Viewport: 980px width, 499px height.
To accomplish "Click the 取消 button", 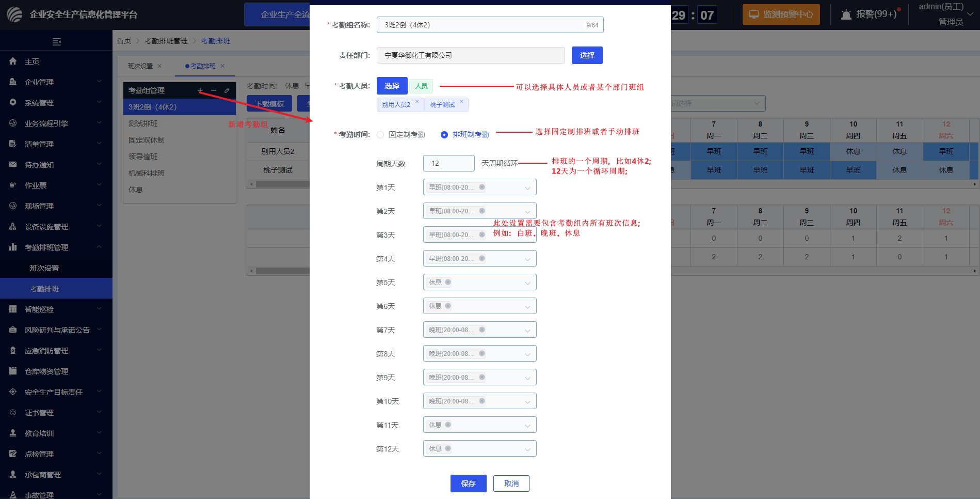I will tap(511, 484).
